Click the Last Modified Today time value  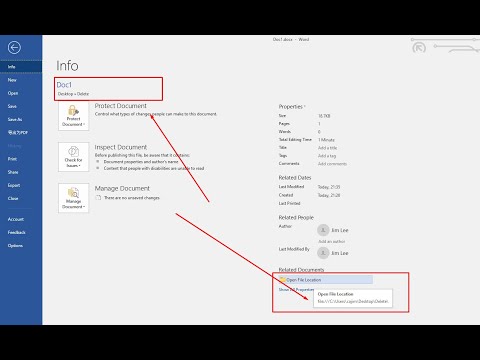pos(329,187)
